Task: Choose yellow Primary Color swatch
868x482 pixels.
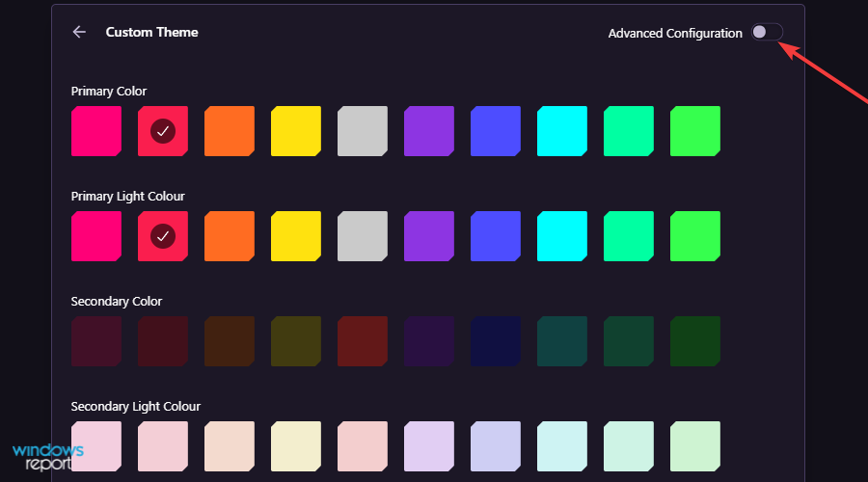Action: pyautogui.click(x=296, y=131)
